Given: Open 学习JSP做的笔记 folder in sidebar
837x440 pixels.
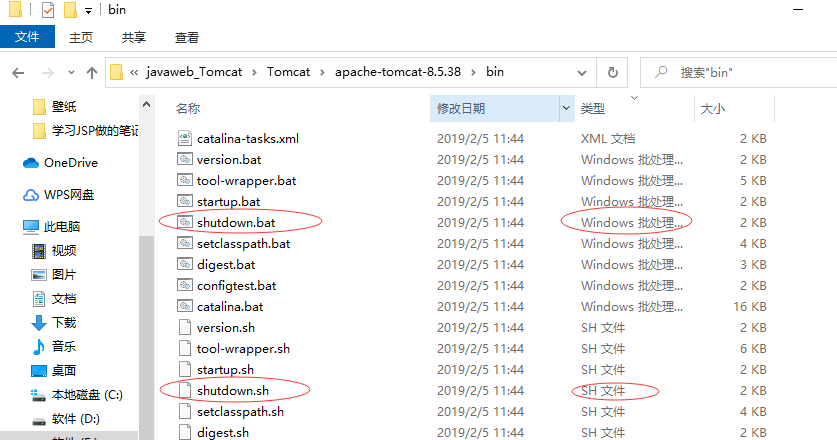Looking at the screenshot, I should click(x=85, y=131).
